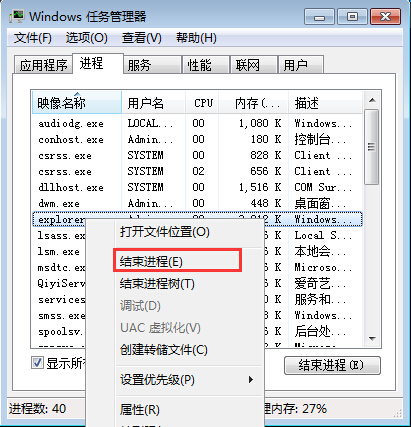
Task: Select the csrss.exe row using 828 K
Action: pos(197,155)
